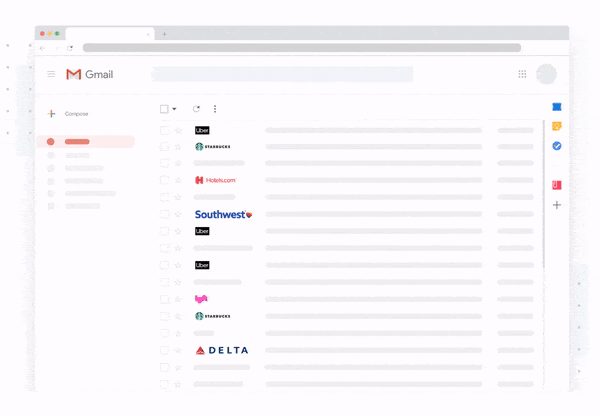Image resolution: width=600 pixels, height=416 pixels.
Task: Check the Hotels.com email checkbox
Action: [x=165, y=180]
